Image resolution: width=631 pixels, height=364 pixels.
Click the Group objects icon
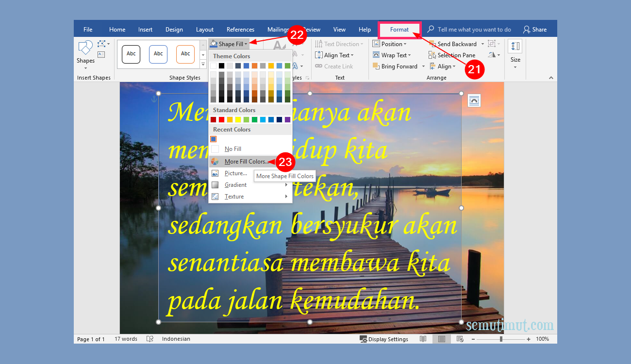tap(492, 44)
